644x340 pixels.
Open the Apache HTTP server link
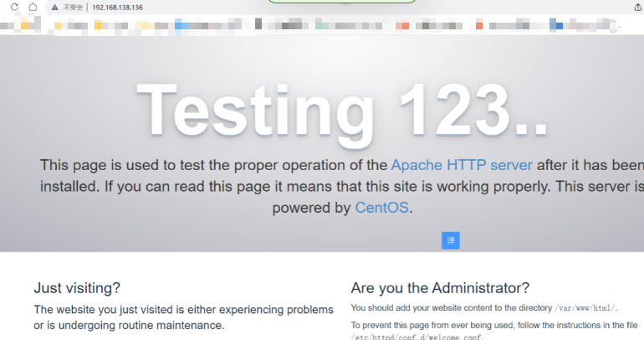462,165
